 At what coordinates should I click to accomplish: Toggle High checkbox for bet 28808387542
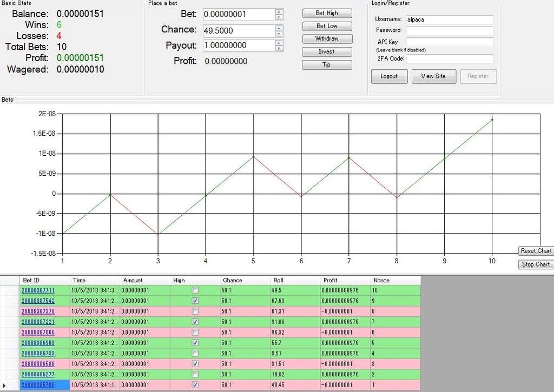point(195,301)
